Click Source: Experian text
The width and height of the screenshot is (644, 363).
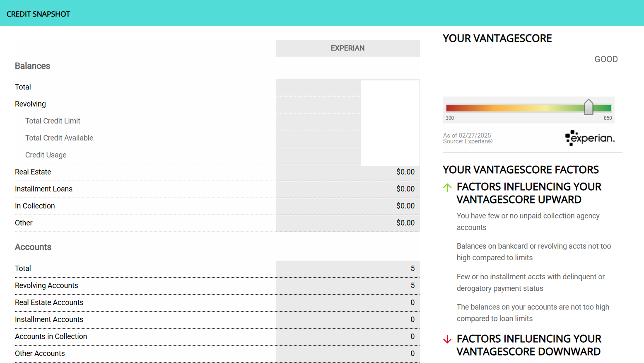tap(468, 141)
